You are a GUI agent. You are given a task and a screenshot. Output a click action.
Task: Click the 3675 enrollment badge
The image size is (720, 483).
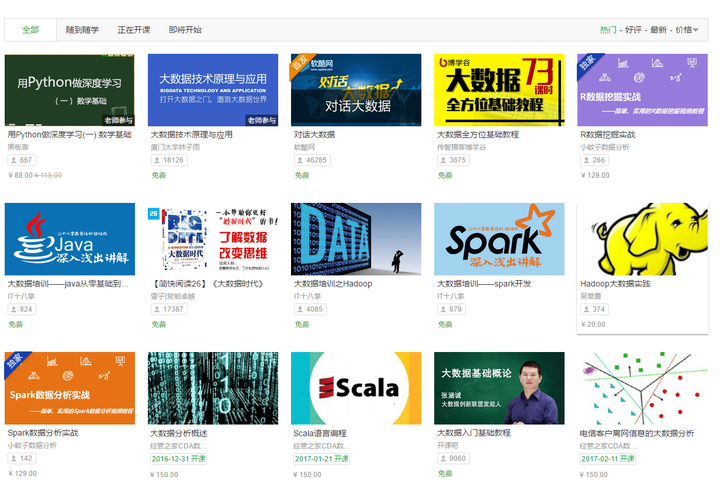coord(453,160)
